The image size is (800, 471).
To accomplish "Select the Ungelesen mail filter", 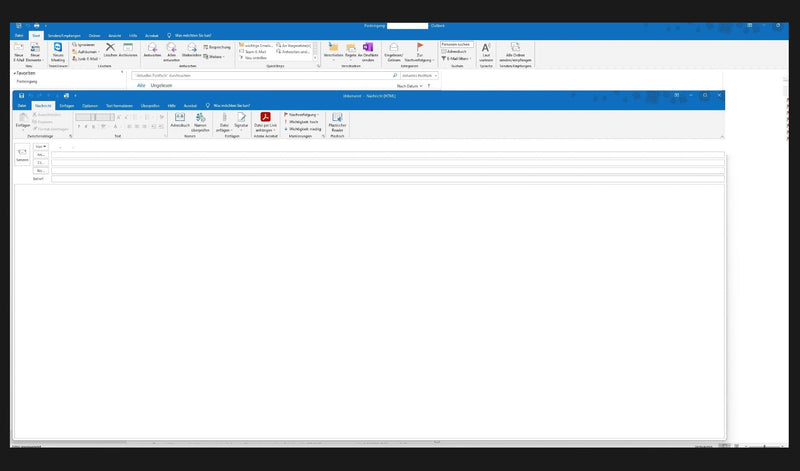I will (161, 85).
